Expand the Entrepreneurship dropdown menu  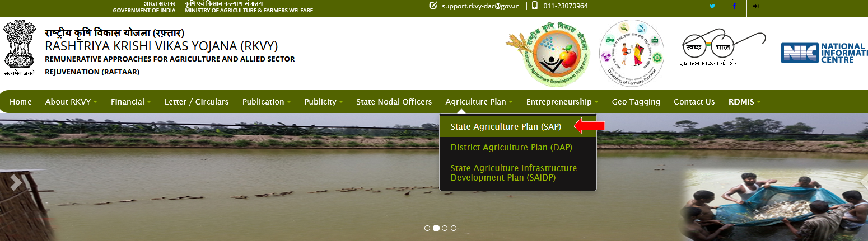562,102
